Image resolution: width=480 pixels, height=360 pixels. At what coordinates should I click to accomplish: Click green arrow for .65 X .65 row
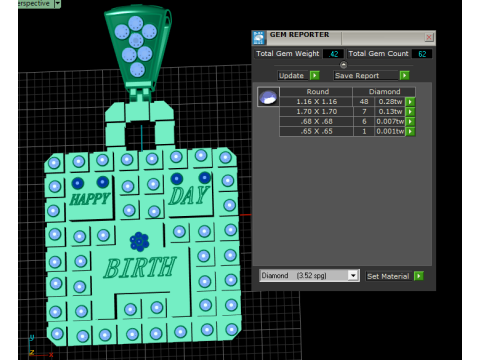[411, 131]
